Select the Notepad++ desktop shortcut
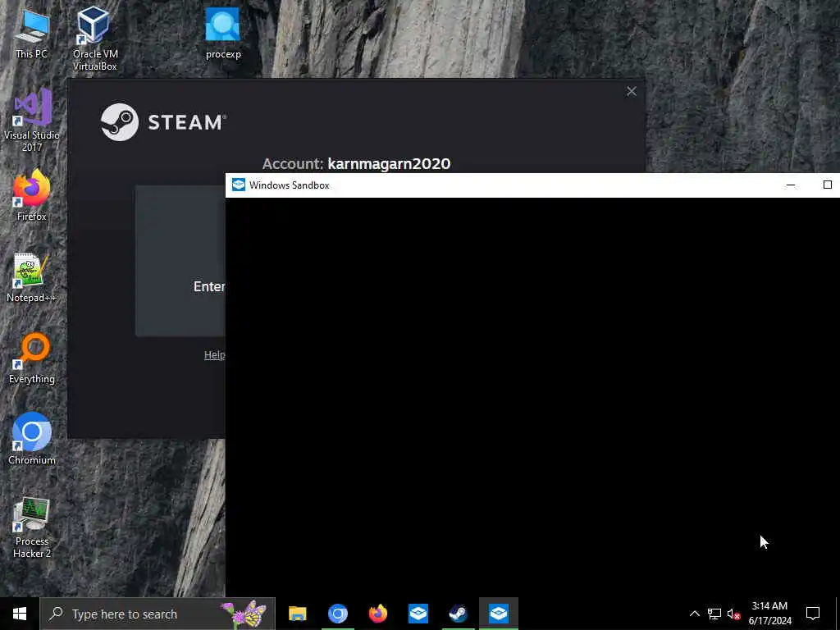Image resolution: width=840 pixels, height=630 pixels. 32,277
